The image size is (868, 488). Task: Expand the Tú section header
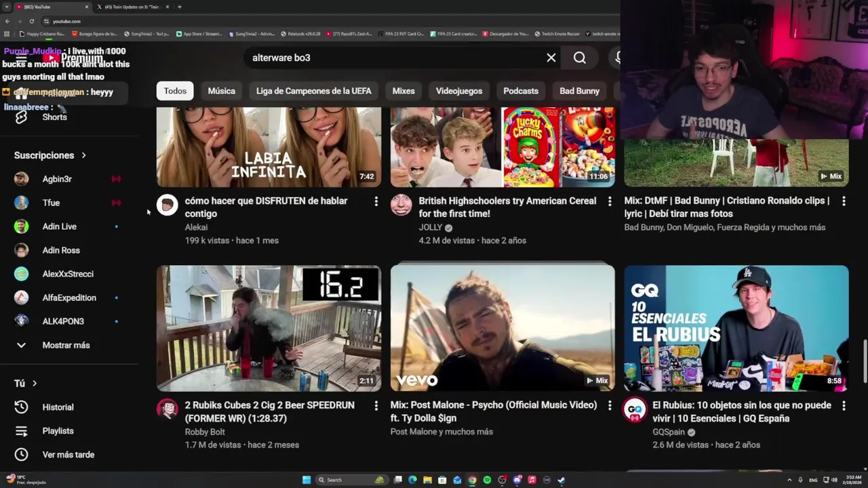pyautogui.click(x=26, y=384)
